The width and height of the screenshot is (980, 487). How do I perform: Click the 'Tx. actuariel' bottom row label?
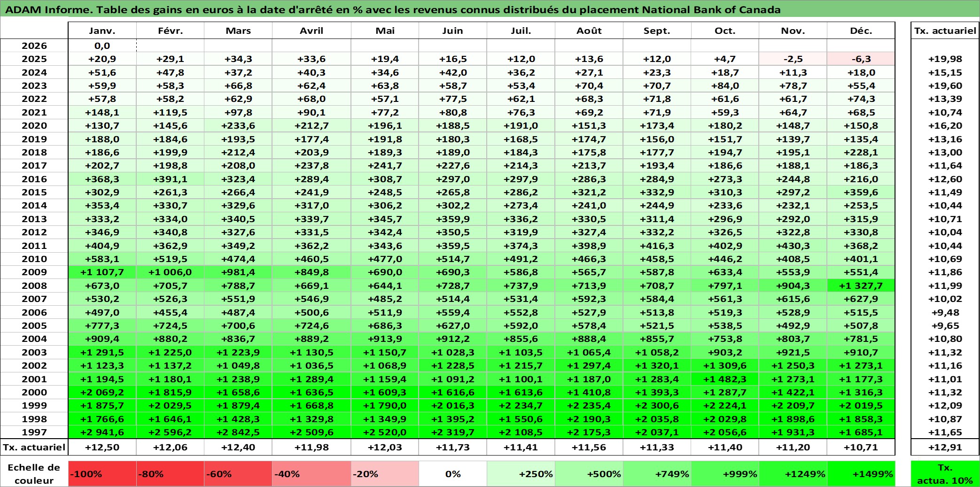tap(34, 447)
